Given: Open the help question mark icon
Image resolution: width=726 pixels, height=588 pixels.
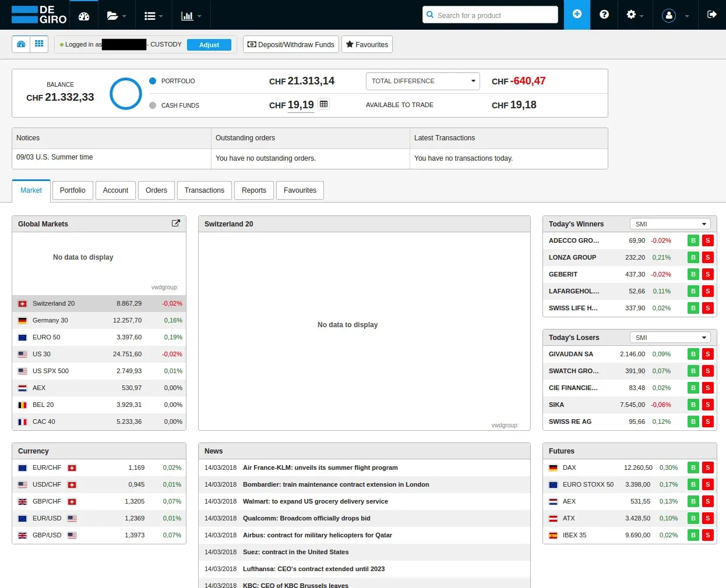Looking at the screenshot, I should [x=604, y=15].
